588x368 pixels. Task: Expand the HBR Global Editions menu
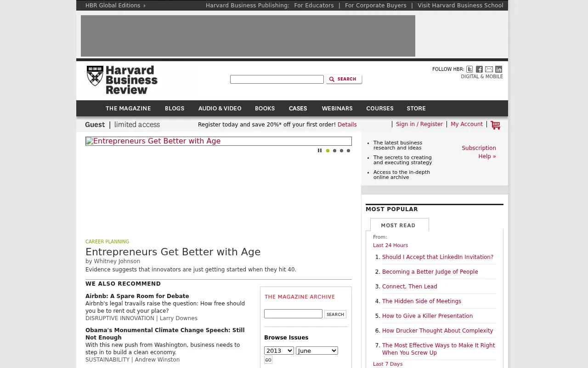click(115, 6)
